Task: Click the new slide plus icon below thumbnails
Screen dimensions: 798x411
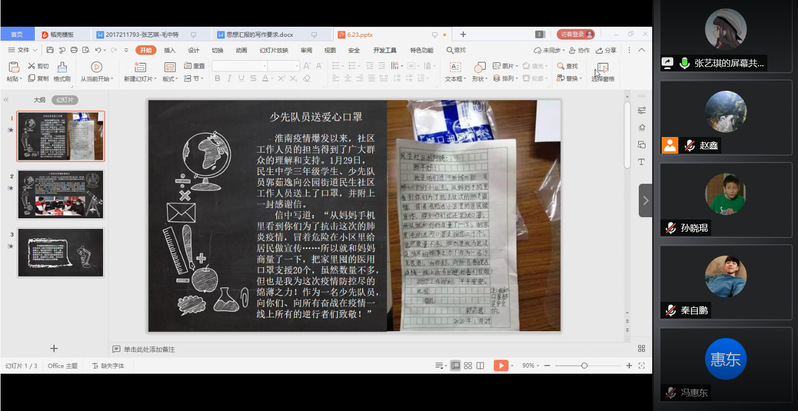Action: (x=54, y=348)
